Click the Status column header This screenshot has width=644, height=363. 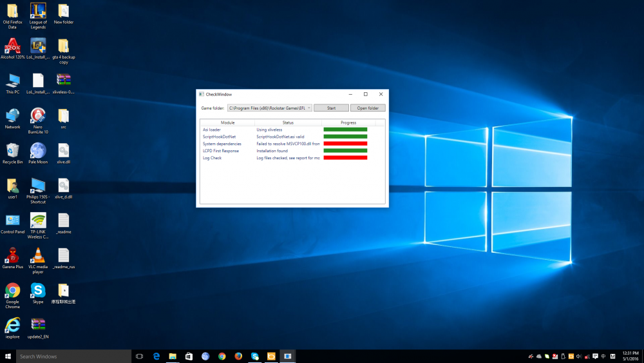pos(288,123)
